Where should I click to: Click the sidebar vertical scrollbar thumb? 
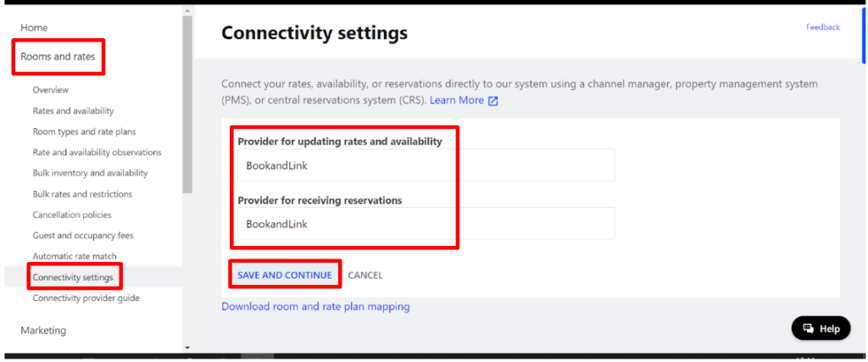pyautogui.click(x=187, y=104)
